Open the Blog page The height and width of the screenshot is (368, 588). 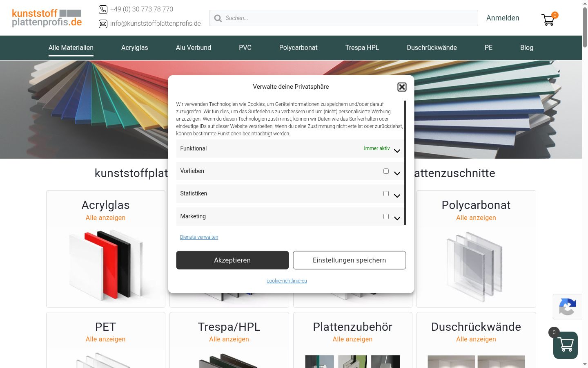pyautogui.click(x=527, y=47)
